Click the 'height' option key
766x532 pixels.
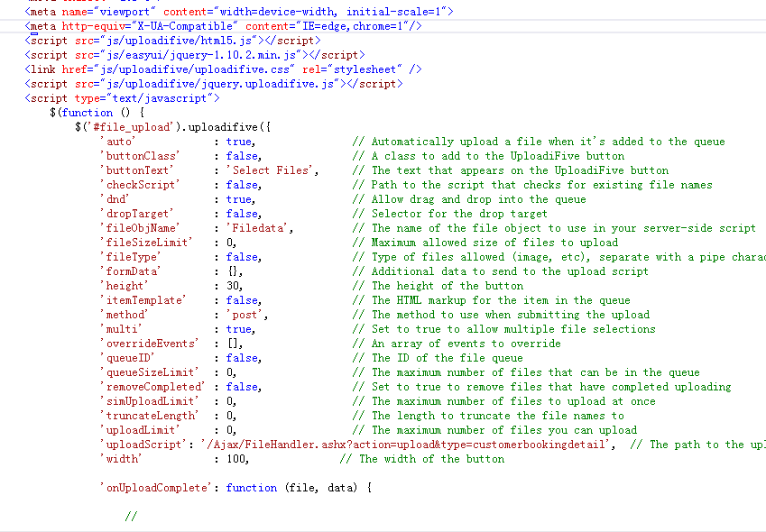coord(125,286)
